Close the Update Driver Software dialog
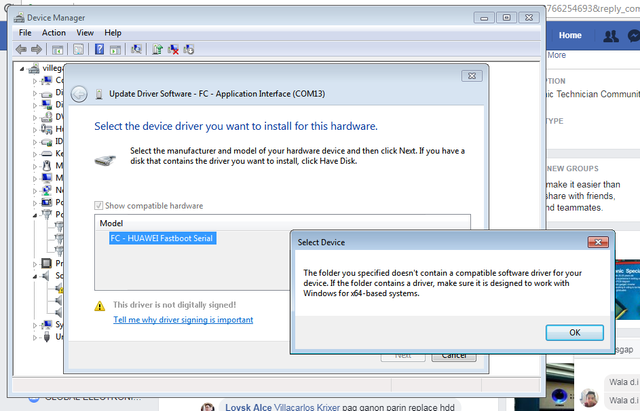Image resolution: width=640 pixels, height=411 pixels. [472, 76]
